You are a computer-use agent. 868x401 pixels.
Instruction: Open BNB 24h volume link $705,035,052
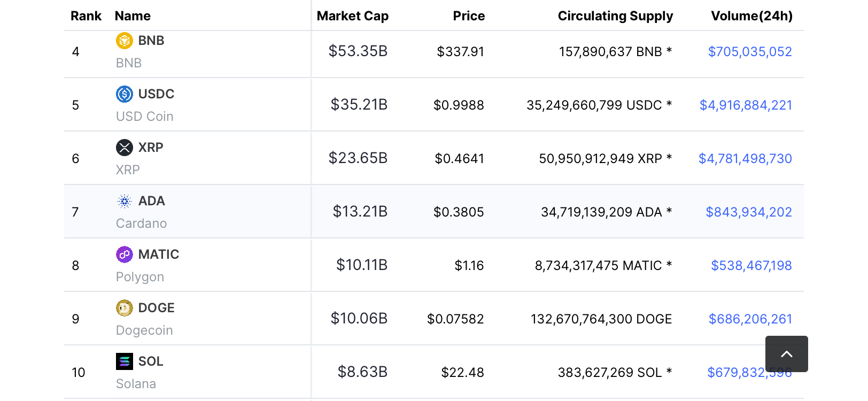(750, 52)
